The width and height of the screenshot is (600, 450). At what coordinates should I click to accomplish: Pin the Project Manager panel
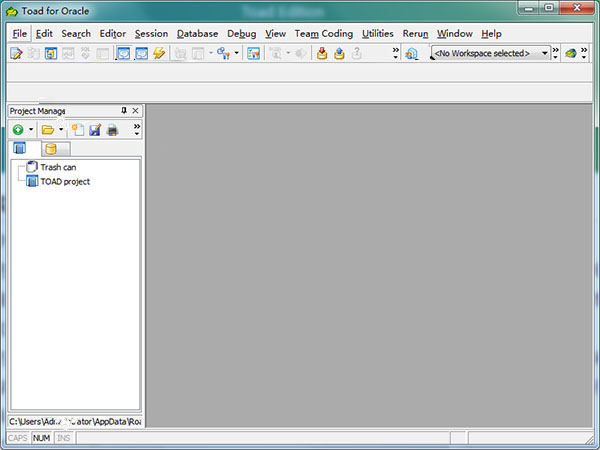pyautogui.click(x=124, y=110)
